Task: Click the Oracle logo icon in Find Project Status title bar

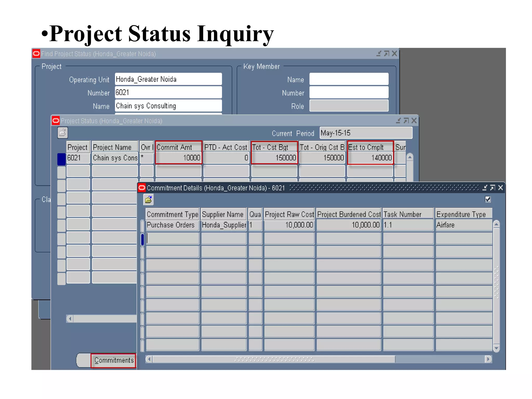Action: [36, 54]
